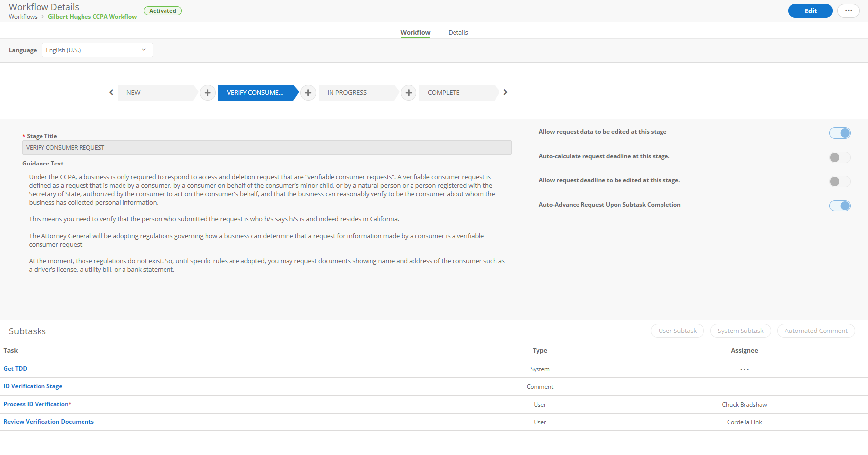The image size is (868, 455).
Task: Click inside the Stage Title field
Action: click(267, 147)
